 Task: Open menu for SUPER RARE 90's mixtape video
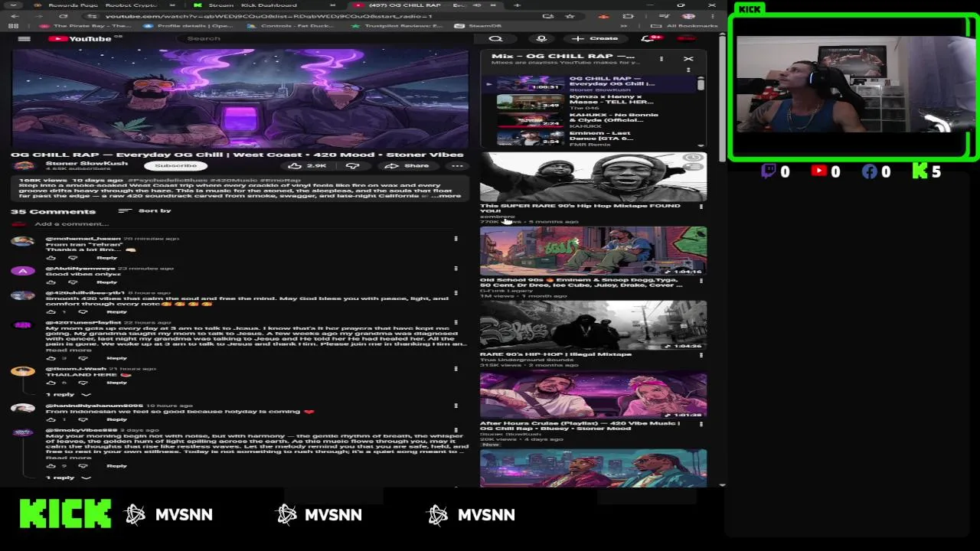point(701,206)
